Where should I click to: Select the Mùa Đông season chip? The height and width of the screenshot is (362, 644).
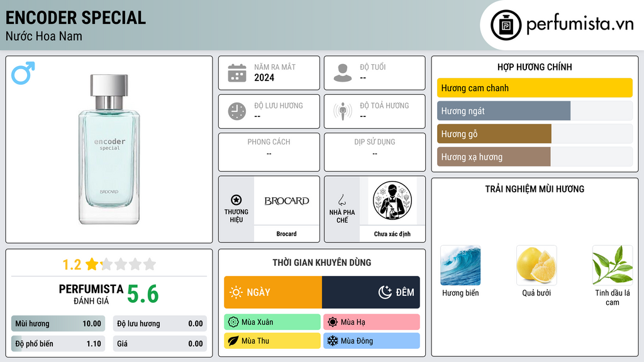tap(371, 341)
